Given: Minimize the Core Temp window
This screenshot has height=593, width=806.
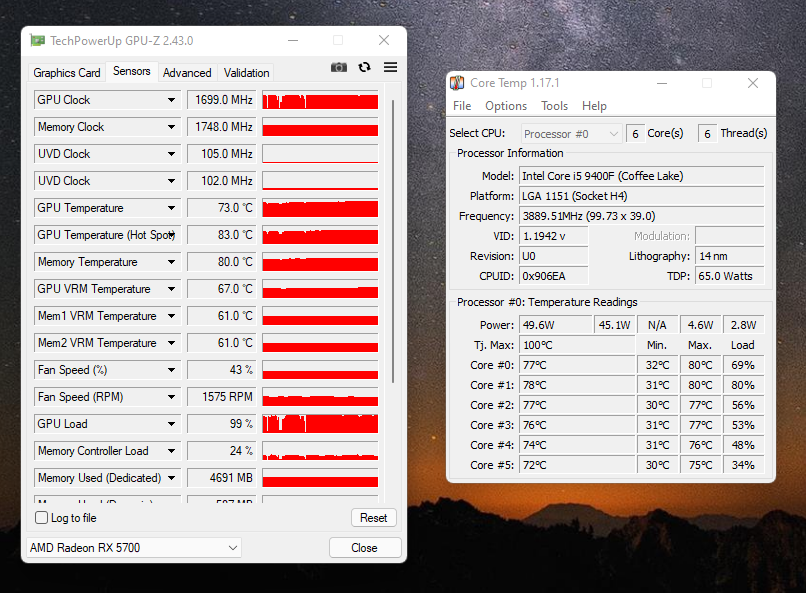Looking at the screenshot, I should pos(662,83).
